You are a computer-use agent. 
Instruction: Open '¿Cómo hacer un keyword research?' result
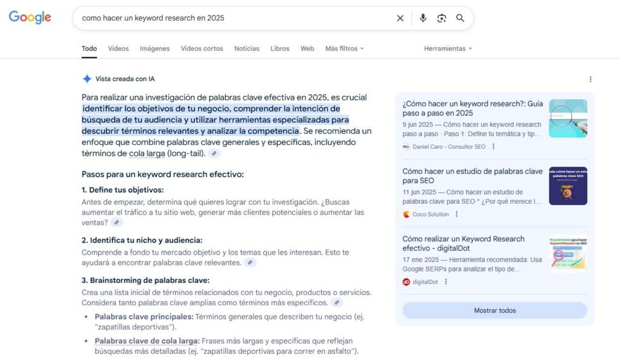point(472,109)
